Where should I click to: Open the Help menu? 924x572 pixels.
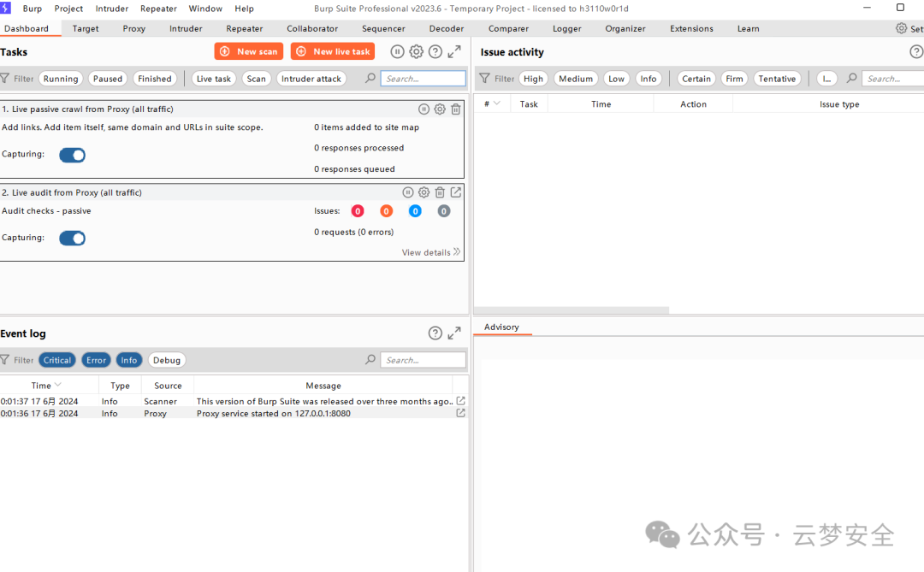244,9
